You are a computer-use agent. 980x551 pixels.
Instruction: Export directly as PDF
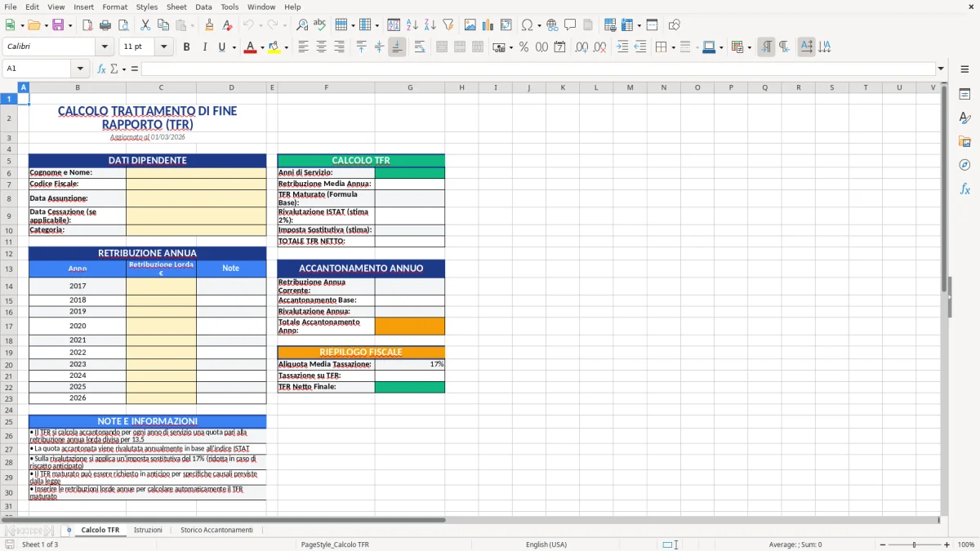pos(87,25)
